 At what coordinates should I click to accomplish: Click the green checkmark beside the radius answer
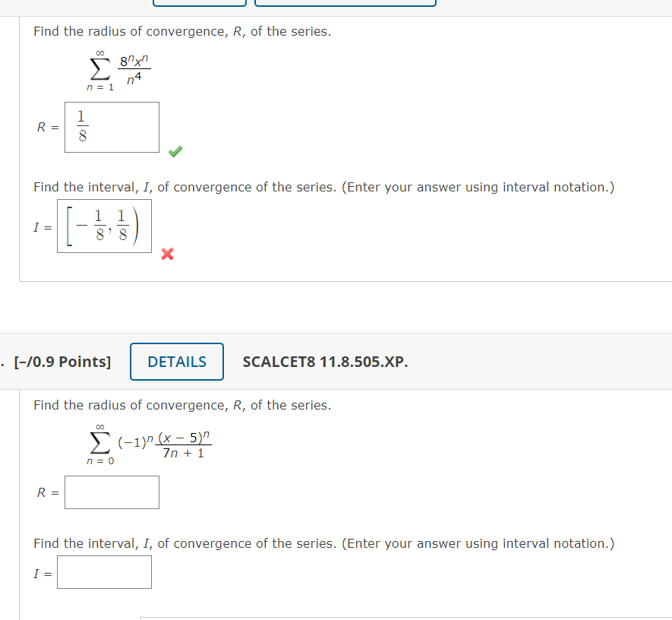(175, 151)
